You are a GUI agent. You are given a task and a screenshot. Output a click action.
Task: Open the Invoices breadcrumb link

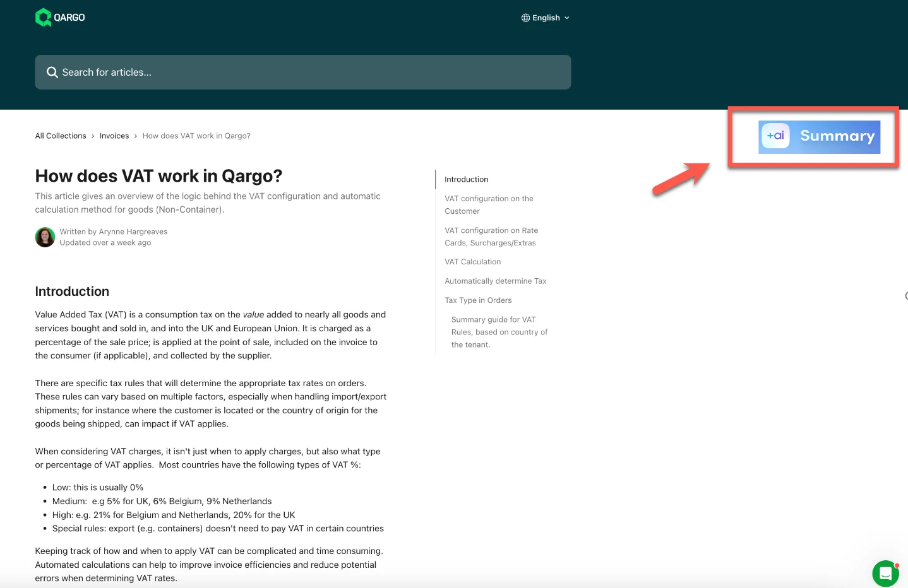tap(114, 136)
